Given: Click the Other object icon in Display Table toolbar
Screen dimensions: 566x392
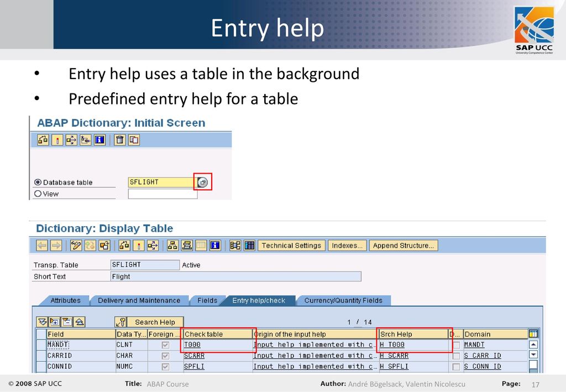Looking at the screenshot, I should 104,245.
